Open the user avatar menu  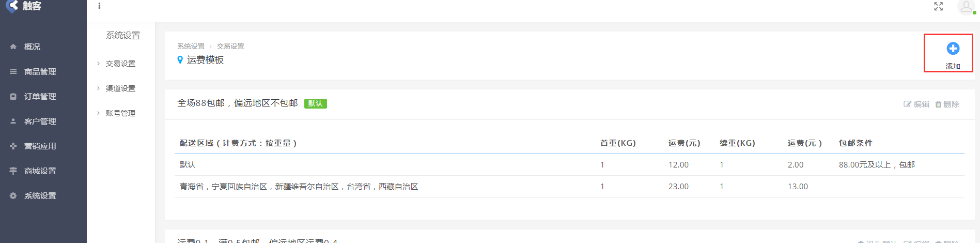point(965,7)
